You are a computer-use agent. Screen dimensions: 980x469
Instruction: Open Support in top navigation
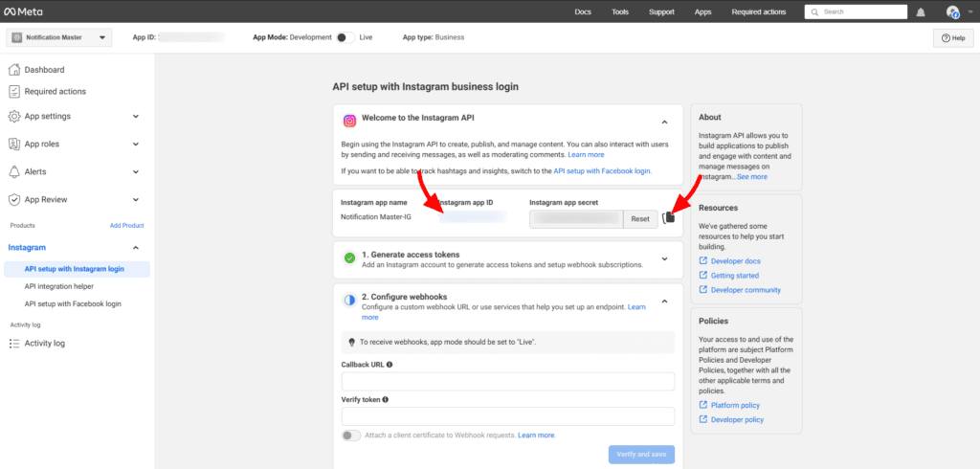(661, 11)
